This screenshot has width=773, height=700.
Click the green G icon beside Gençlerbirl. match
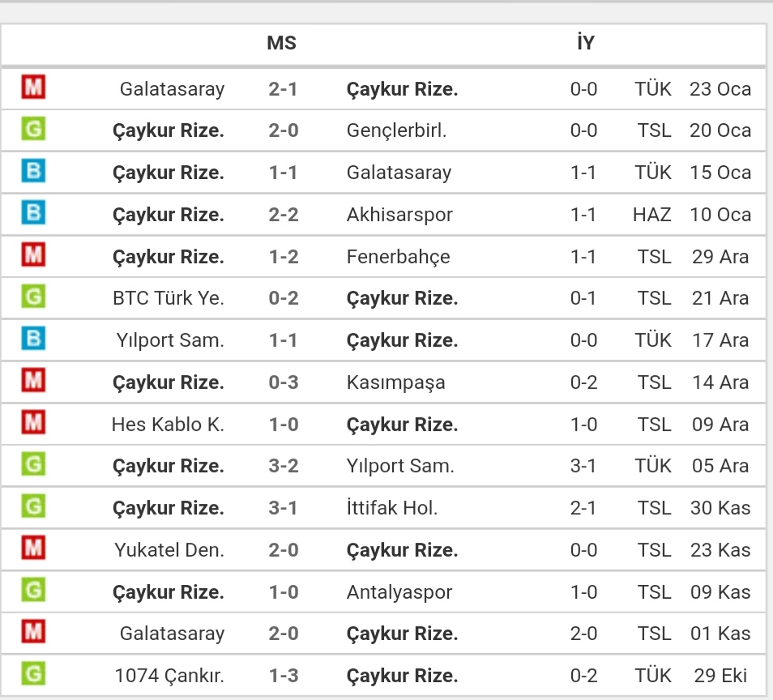click(x=33, y=129)
